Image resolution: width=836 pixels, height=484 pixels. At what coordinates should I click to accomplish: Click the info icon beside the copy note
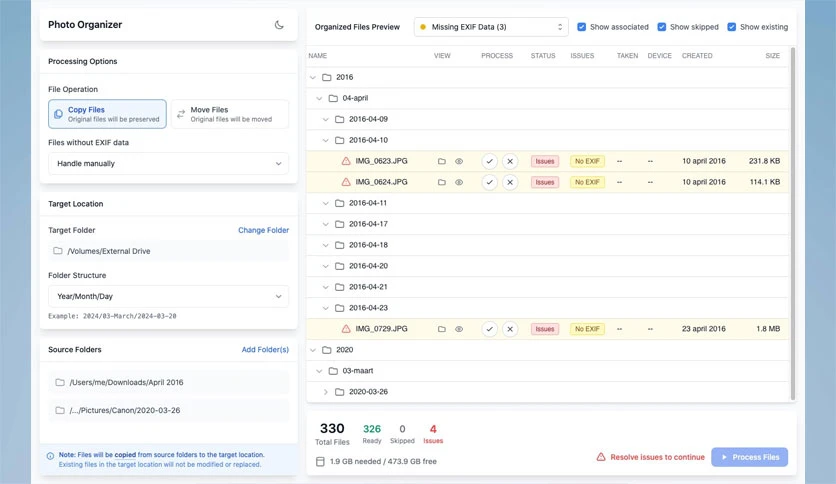(50, 456)
